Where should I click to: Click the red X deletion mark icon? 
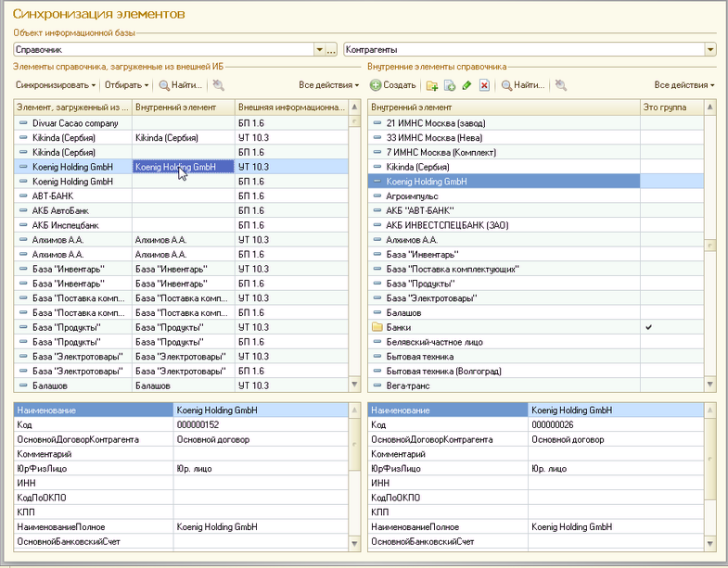point(484,85)
